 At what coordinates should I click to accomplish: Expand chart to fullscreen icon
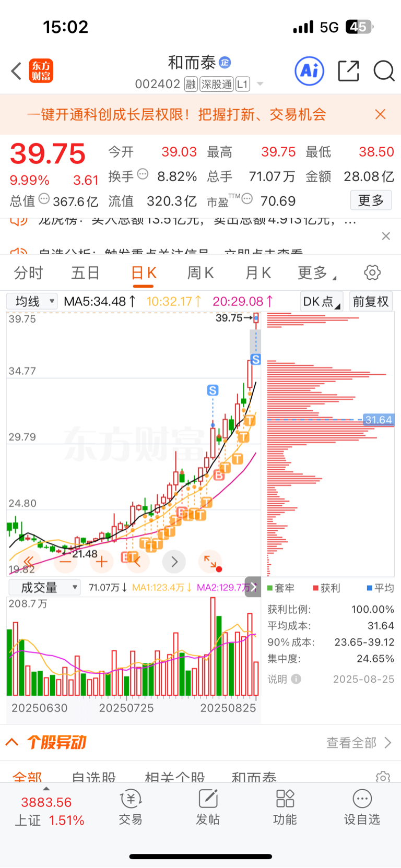210,562
